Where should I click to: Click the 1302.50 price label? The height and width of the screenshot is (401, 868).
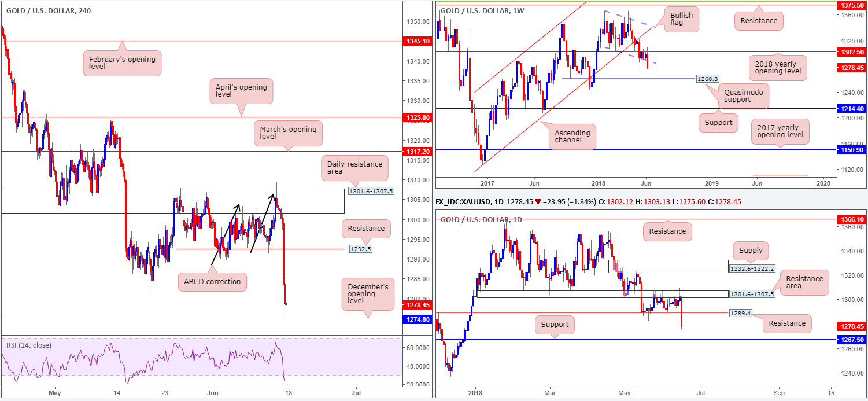pyautogui.click(x=852, y=51)
